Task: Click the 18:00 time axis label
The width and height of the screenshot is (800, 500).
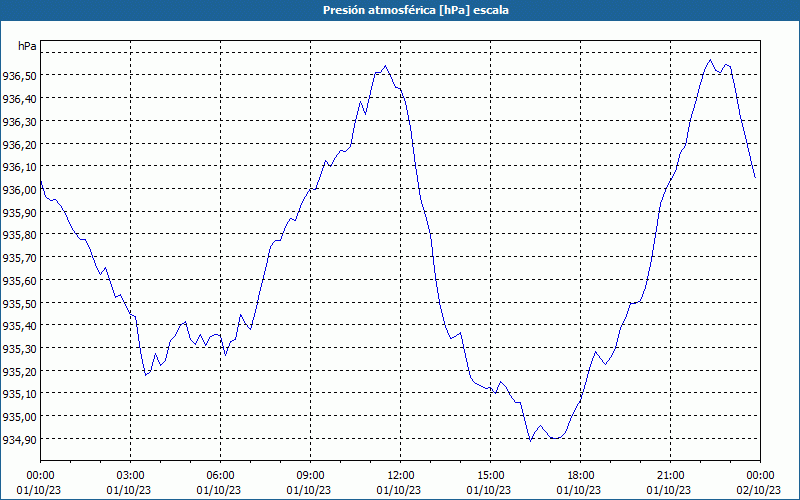Action: click(581, 476)
